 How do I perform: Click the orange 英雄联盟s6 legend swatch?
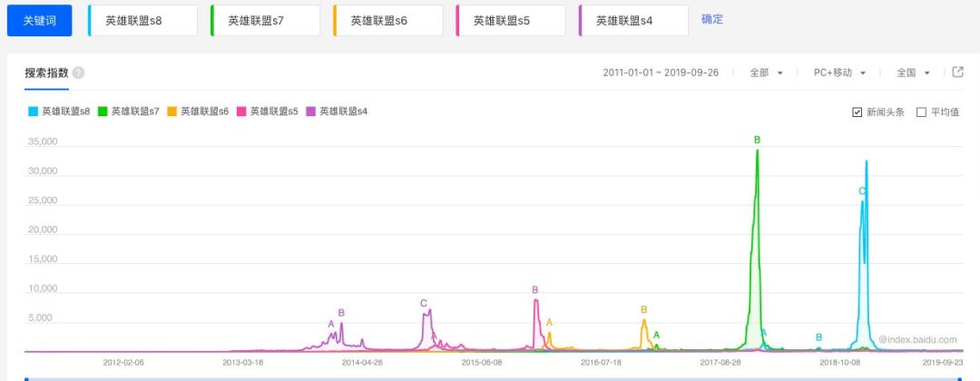[171, 112]
